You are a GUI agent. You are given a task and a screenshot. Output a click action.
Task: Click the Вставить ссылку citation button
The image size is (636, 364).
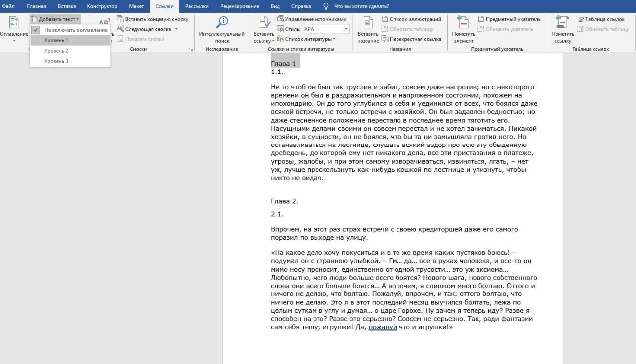(x=264, y=30)
